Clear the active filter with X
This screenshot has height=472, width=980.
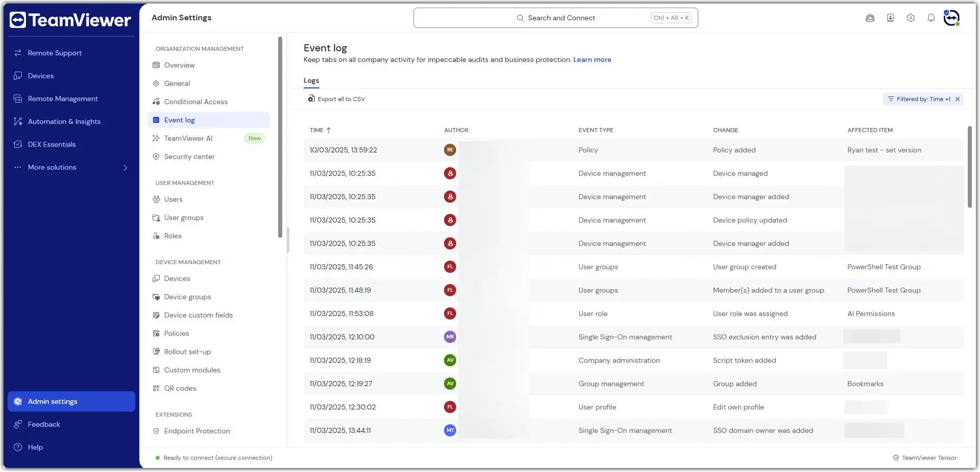(x=958, y=99)
